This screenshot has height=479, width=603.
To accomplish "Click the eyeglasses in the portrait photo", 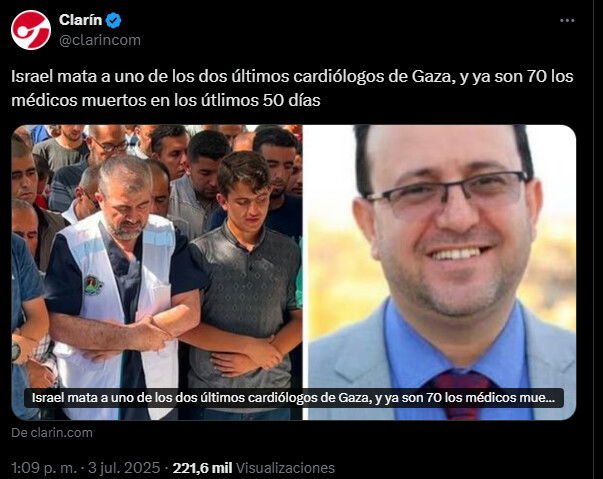I will (x=448, y=191).
